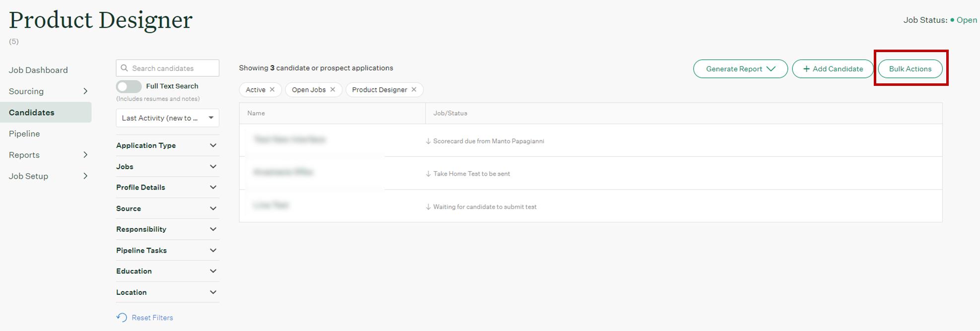Expand the Reports menu chevron

click(85, 155)
